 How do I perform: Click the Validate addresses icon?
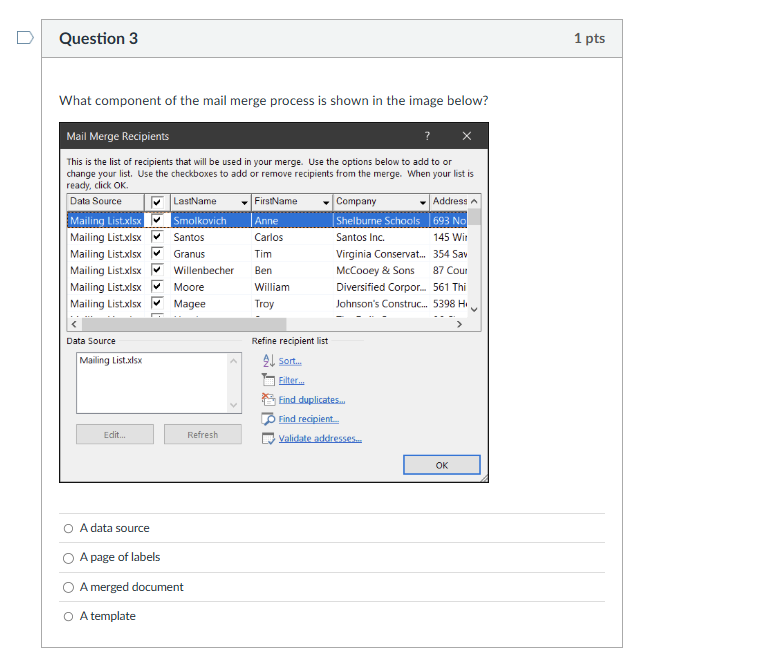coord(268,438)
